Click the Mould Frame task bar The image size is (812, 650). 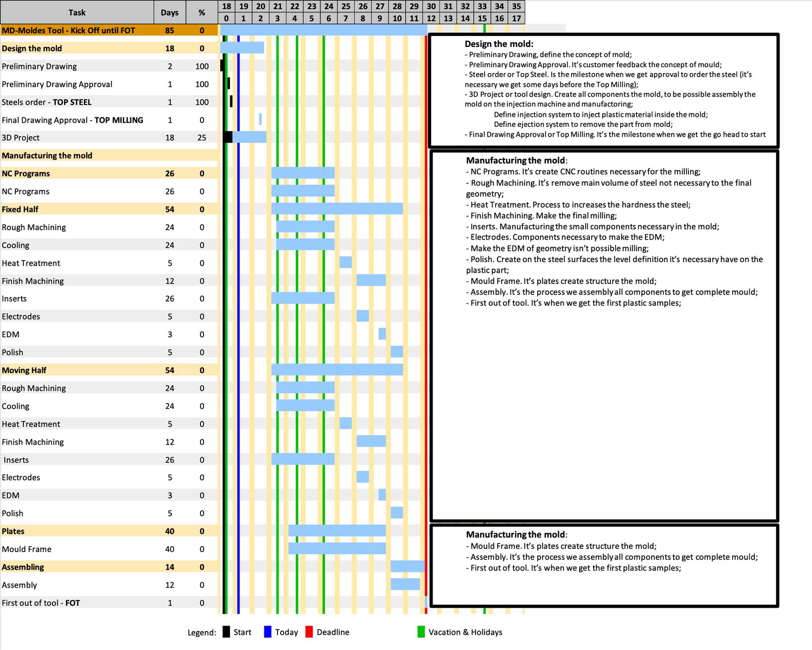[337, 548]
